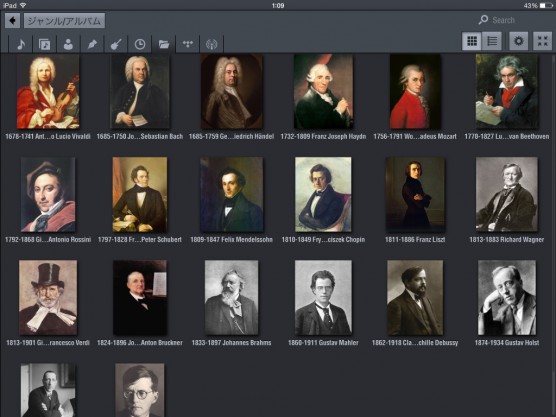Open the Rossini portrait

[48, 194]
